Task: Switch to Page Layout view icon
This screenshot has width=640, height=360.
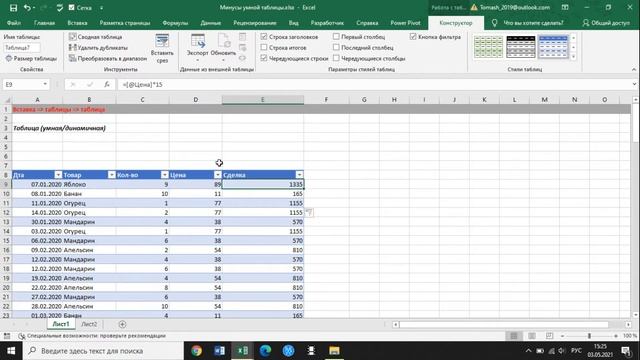Action: tap(532, 336)
